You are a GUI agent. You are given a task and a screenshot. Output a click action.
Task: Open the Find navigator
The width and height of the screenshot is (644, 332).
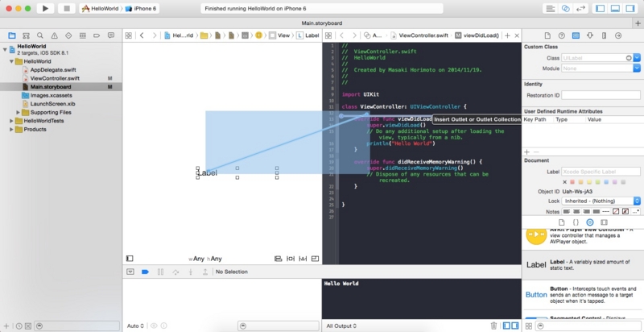pyautogui.click(x=40, y=35)
